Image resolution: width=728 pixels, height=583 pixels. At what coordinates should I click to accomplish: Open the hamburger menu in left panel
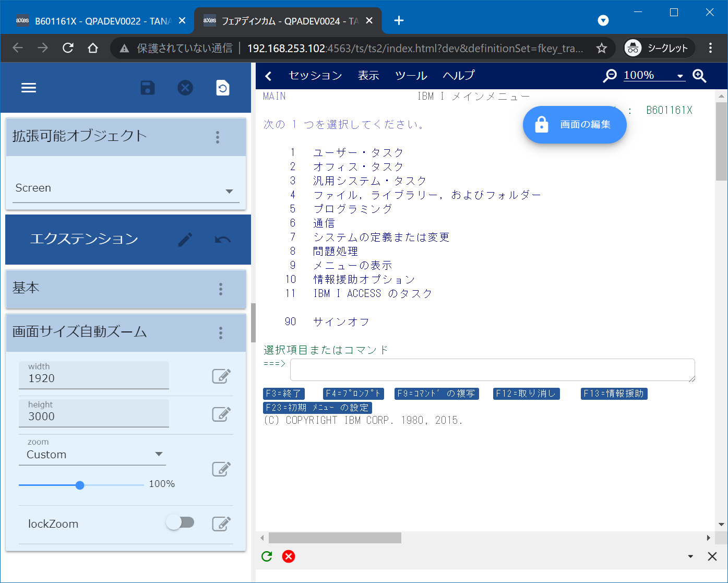[x=29, y=88]
